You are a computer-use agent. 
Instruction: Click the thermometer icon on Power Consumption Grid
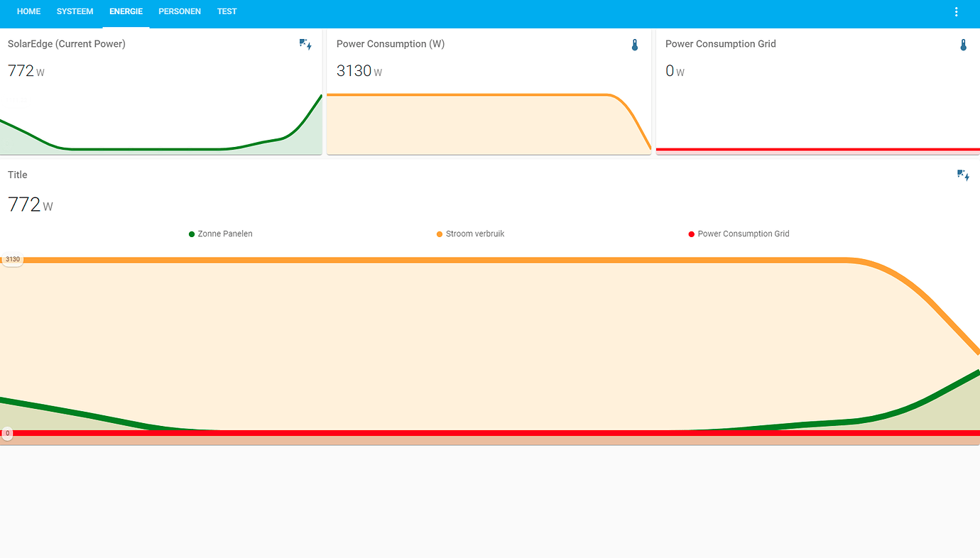pyautogui.click(x=963, y=44)
